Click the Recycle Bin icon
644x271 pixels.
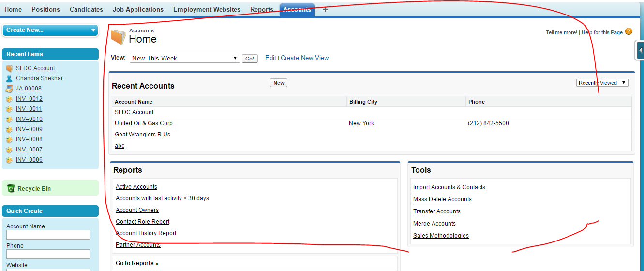[x=11, y=188]
